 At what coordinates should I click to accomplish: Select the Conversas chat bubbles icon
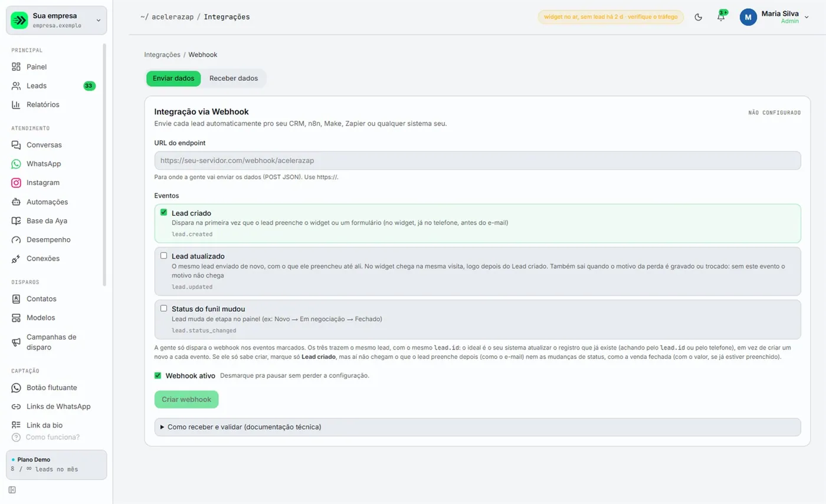click(17, 145)
